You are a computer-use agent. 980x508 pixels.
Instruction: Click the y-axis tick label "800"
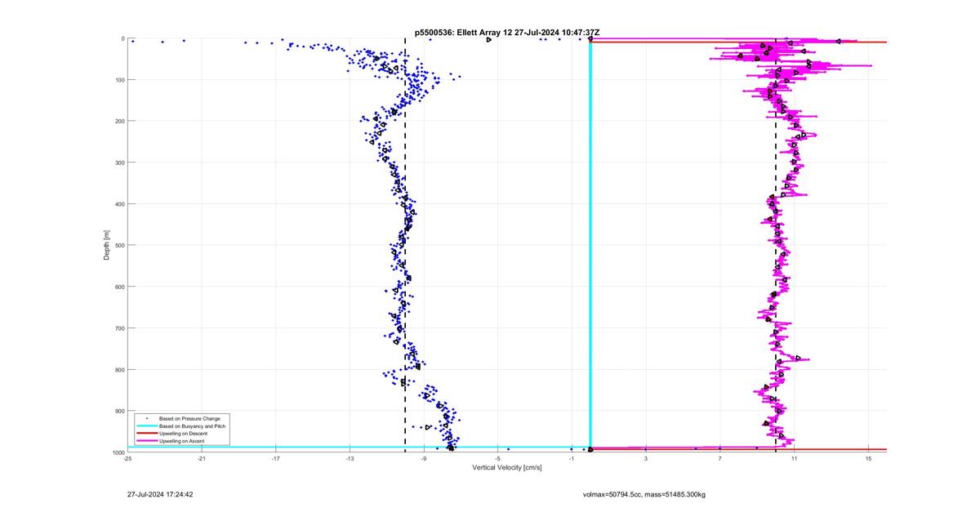point(119,369)
